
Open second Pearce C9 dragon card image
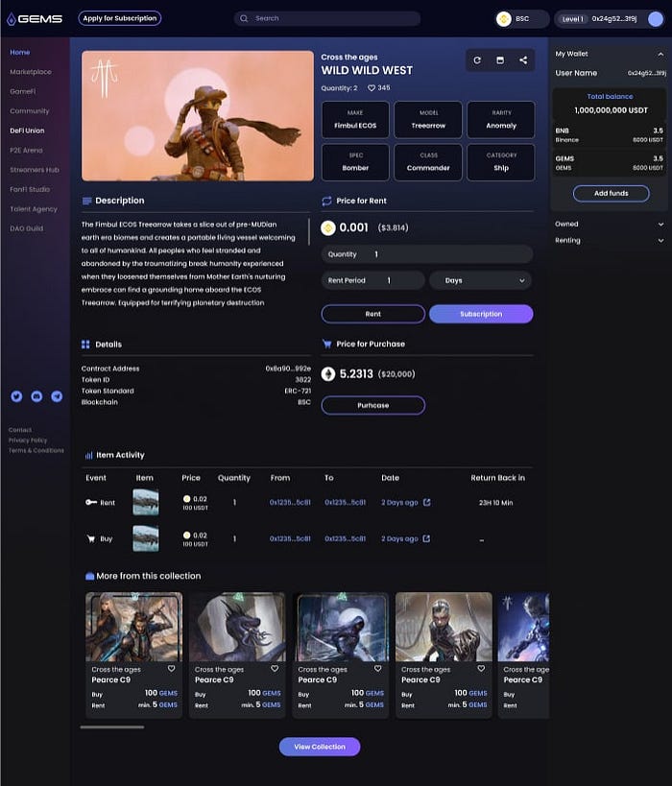[x=237, y=627]
